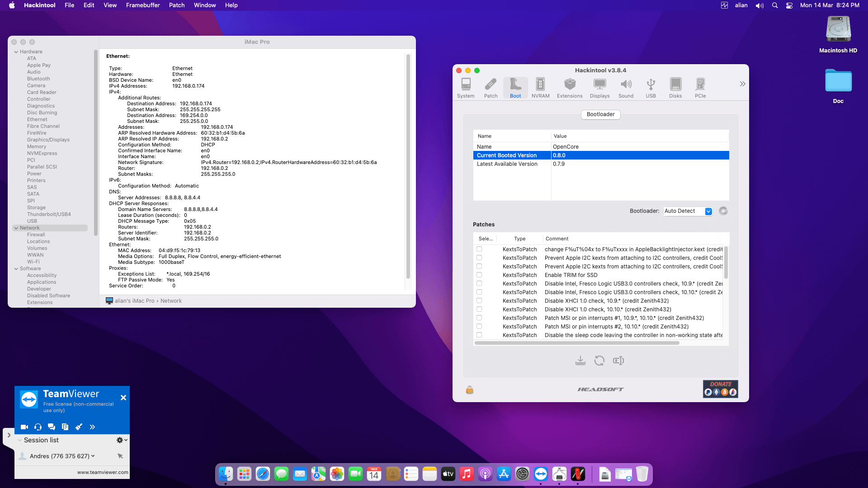Check 'Patch MSI or pin interrupts #1' checkbox
The image size is (868, 488).
tap(479, 318)
